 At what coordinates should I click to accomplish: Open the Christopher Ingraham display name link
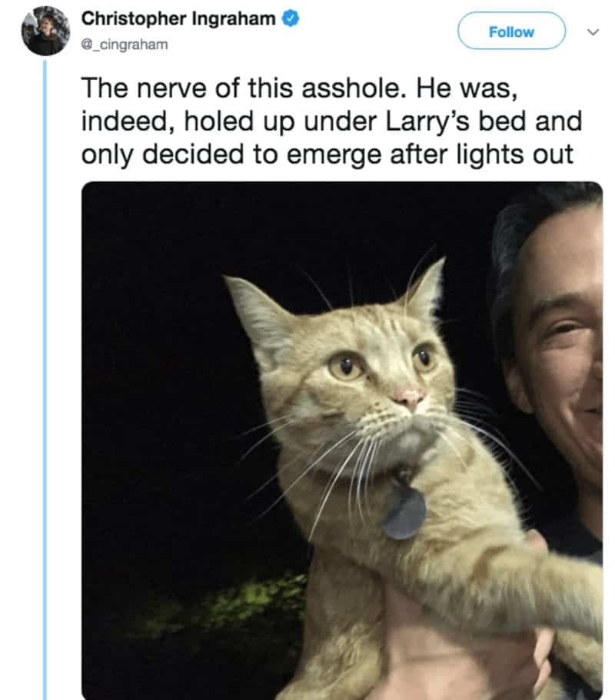178,18
